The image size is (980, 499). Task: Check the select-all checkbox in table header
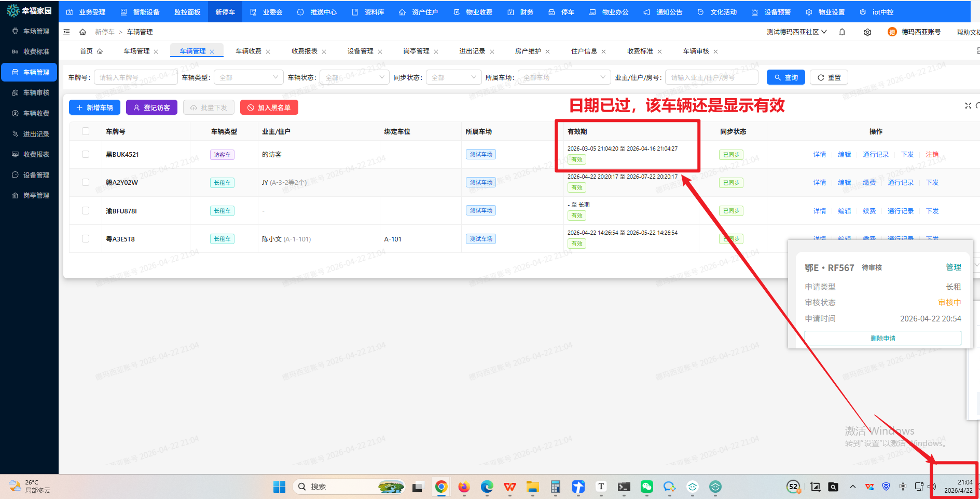pyautogui.click(x=86, y=131)
